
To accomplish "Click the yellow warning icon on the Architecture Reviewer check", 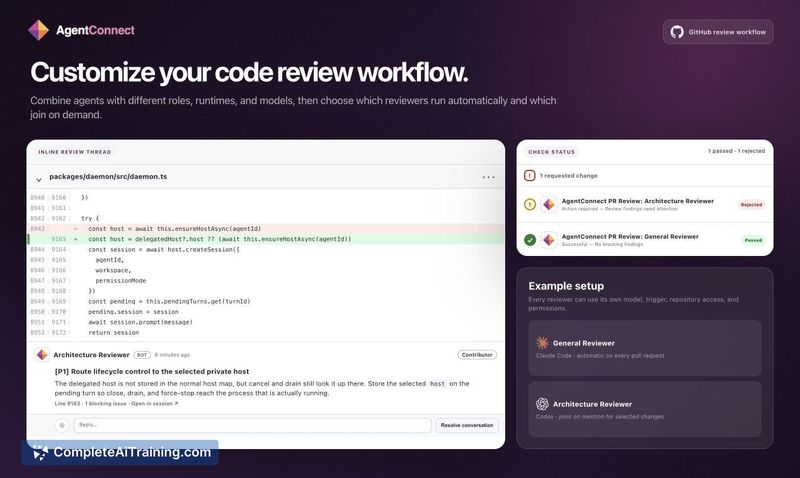I will [530, 205].
